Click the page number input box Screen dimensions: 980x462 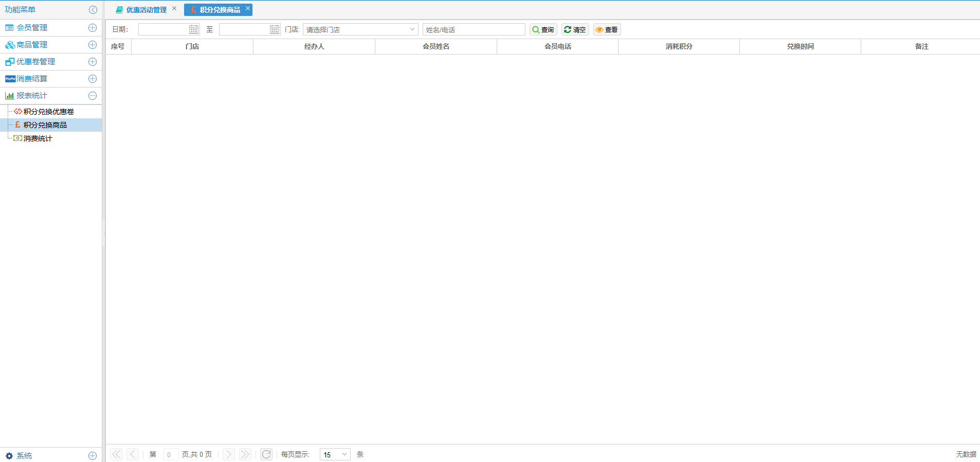(171, 454)
